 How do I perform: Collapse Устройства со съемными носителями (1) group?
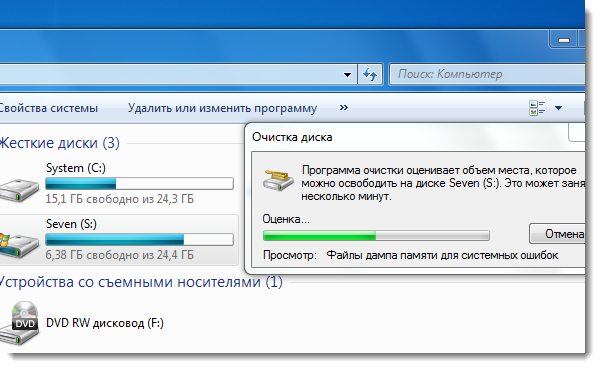click(141, 282)
